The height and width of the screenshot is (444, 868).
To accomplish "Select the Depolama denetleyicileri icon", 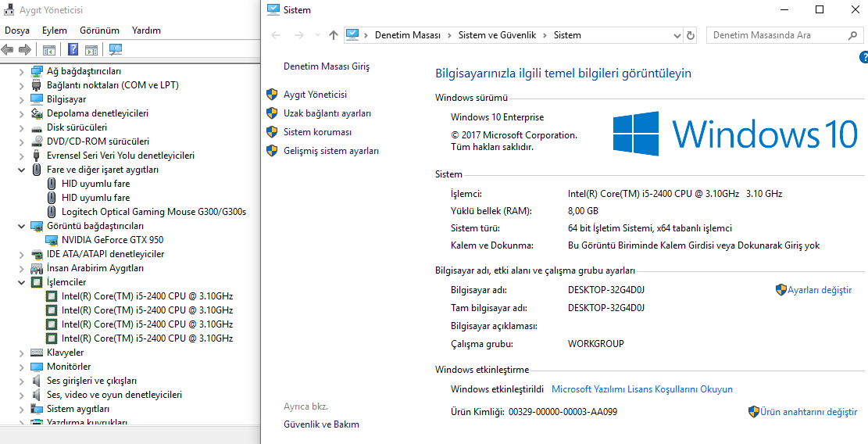I will (37, 113).
